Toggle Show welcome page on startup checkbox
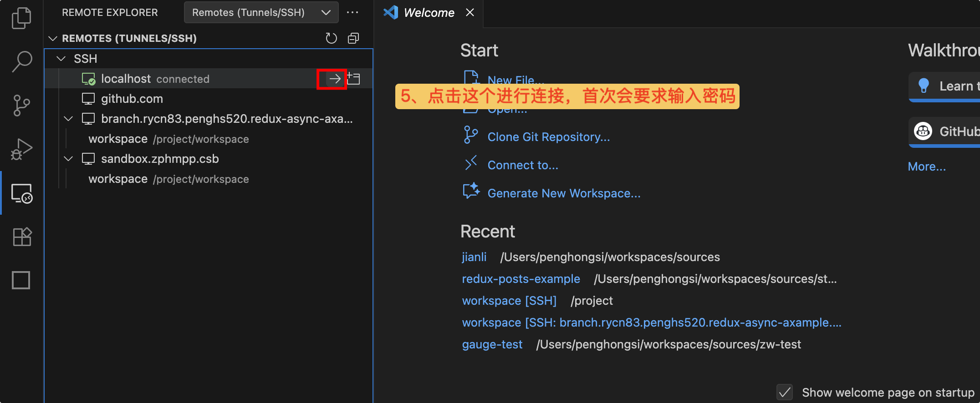 785,392
